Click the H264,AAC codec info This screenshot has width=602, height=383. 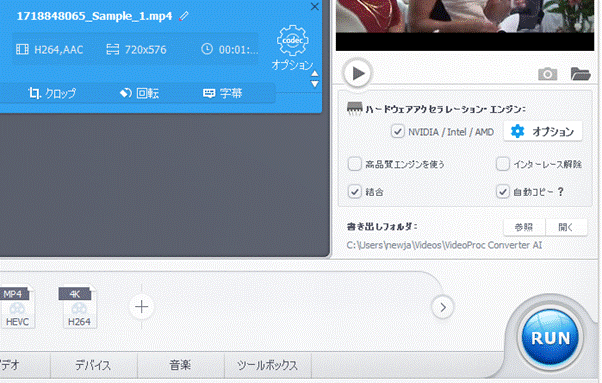point(50,50)
